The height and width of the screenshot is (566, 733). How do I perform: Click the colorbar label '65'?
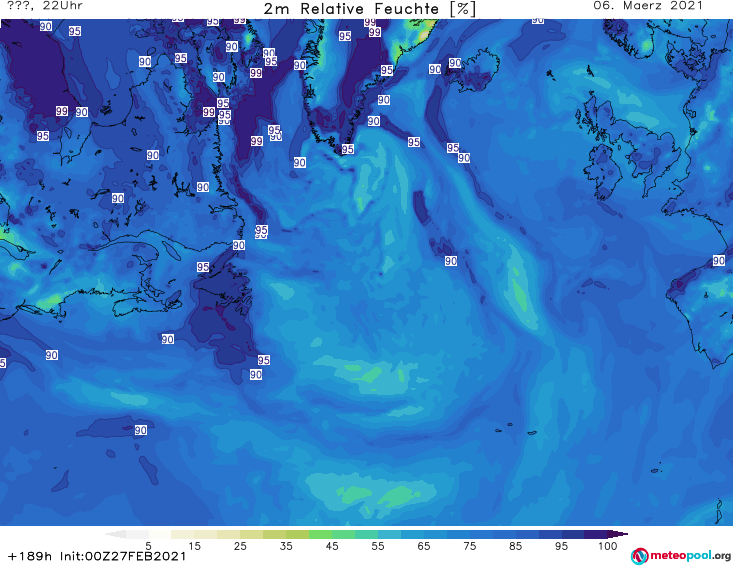[424, 546]
